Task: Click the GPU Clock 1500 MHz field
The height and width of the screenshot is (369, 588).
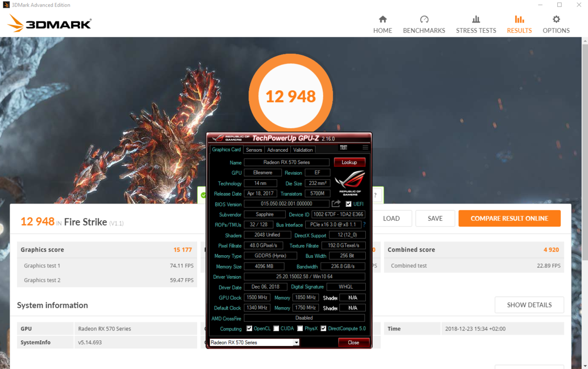Action: (x=257, y=297)
